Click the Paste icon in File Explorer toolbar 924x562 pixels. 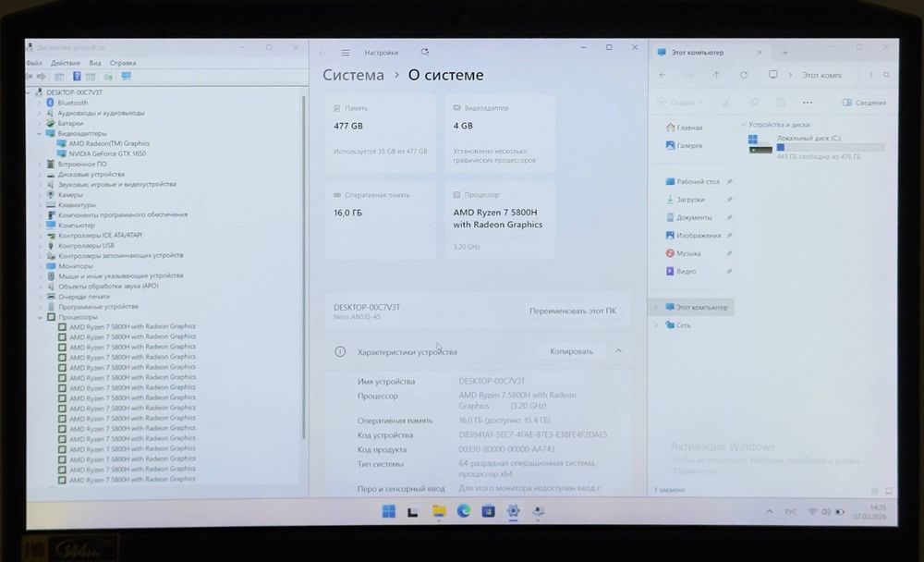click(x=780, y=103)
